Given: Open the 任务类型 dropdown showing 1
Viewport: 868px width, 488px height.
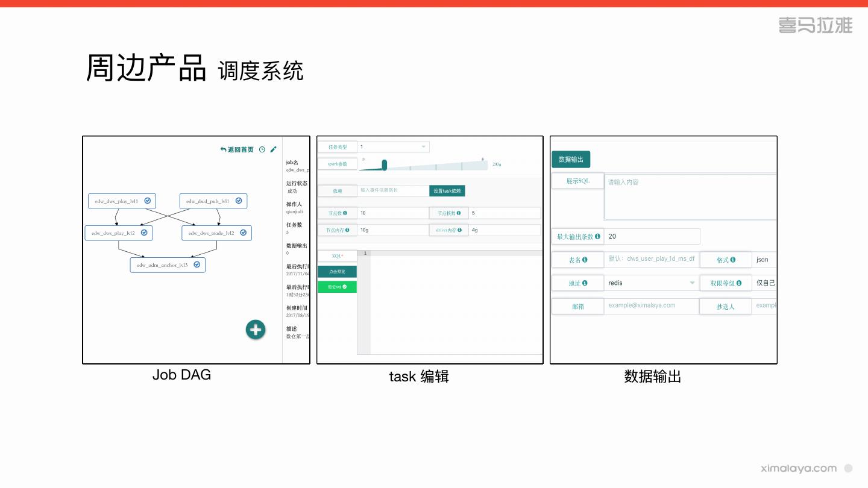Looking at the screenshot, I should pos(393,147).
